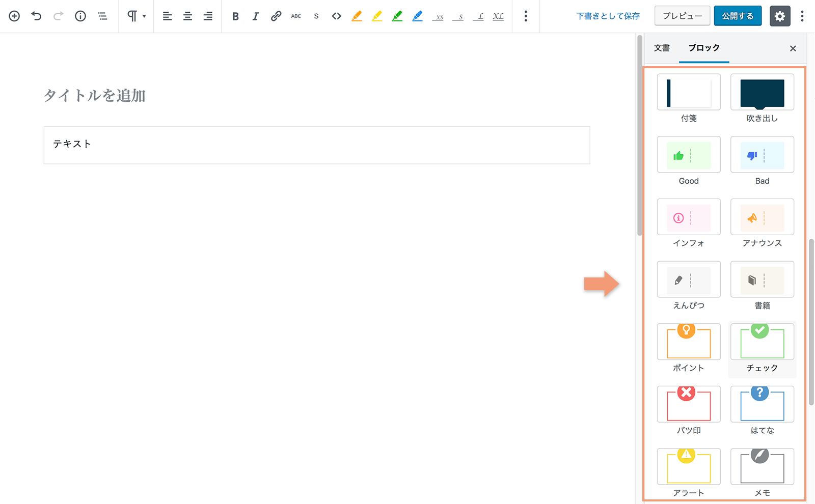Apply strikethrough with the ABC icon
This screenshot has width=815, height=504.
click(296, 16)
